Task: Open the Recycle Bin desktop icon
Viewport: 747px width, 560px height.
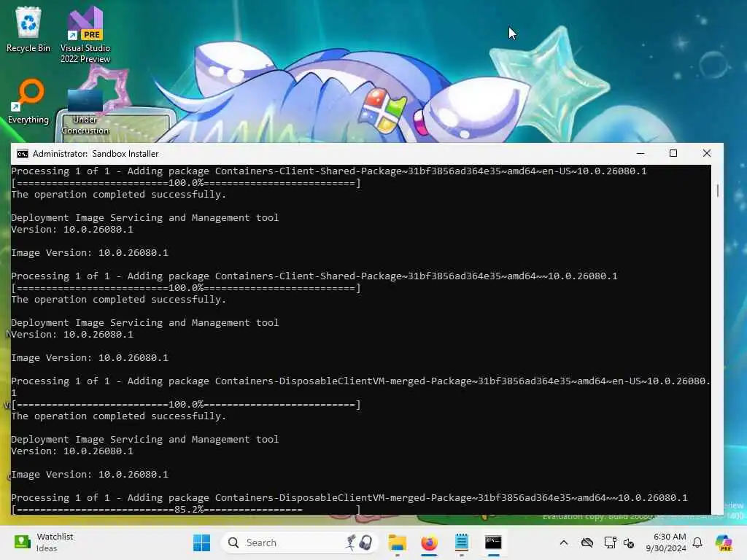Action: tap(28, 29)
